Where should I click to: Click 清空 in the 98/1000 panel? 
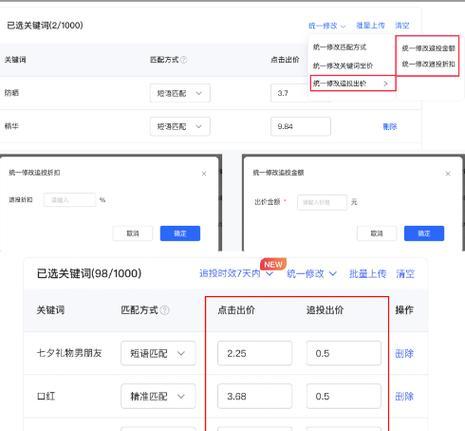pos(405,274)
